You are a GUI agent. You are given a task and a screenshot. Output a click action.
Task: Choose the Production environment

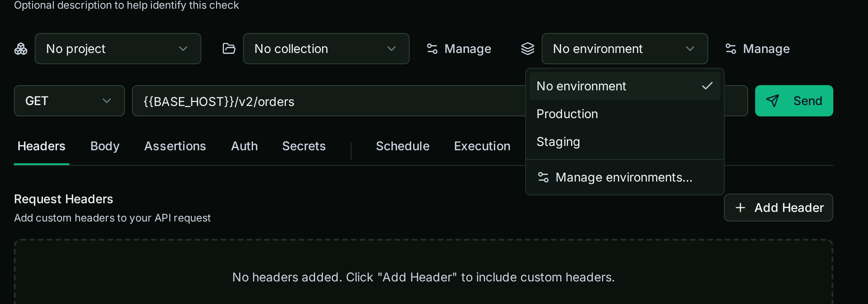625,114
